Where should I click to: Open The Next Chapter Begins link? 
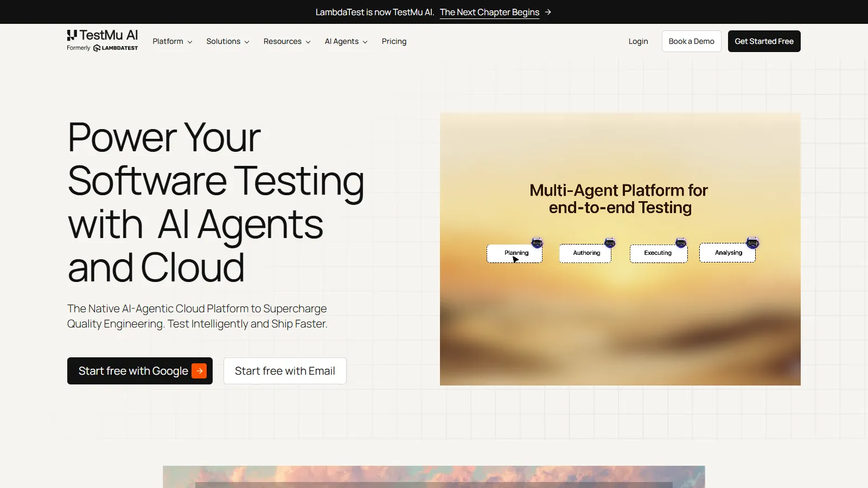pos(489,12)
